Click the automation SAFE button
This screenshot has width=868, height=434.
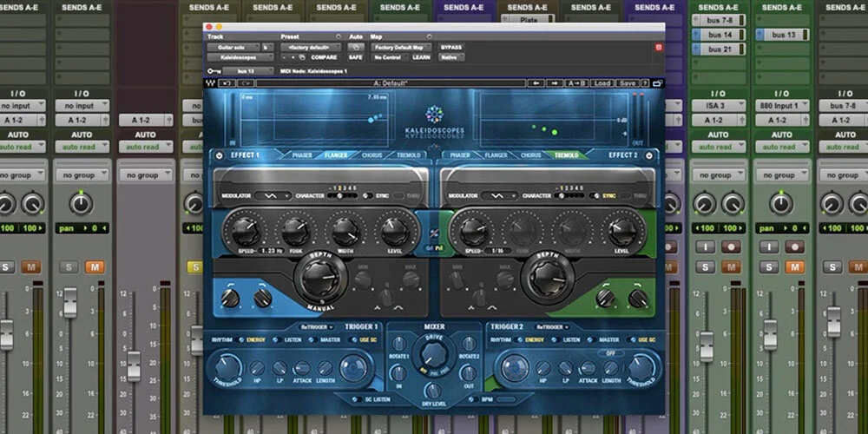click(x=355, y=57)
